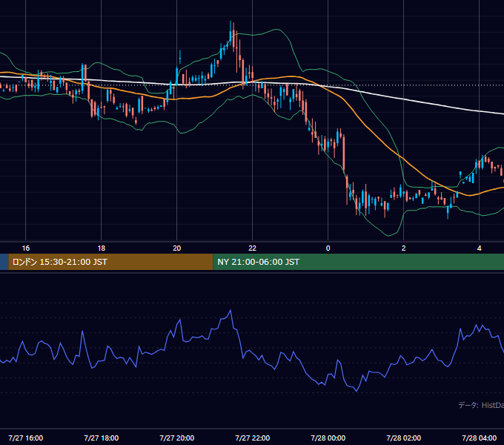Click the 20 hour axis label
The height and width of the screenshot is (445, 504).
177,248
